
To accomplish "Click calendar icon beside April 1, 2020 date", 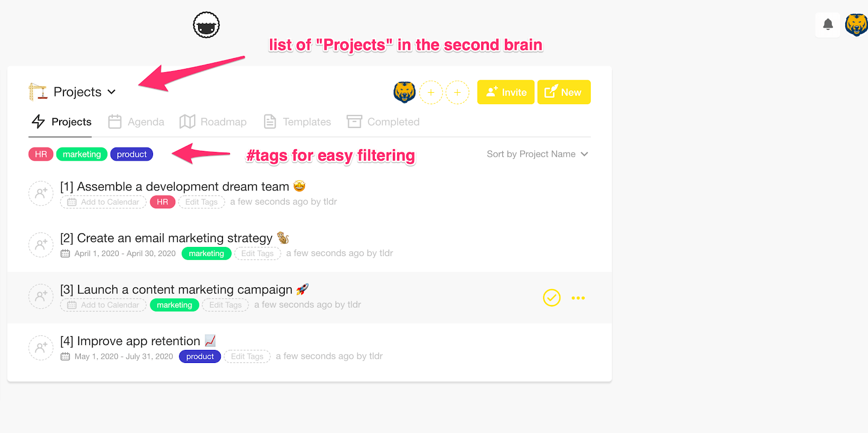I will coord(65,253).
